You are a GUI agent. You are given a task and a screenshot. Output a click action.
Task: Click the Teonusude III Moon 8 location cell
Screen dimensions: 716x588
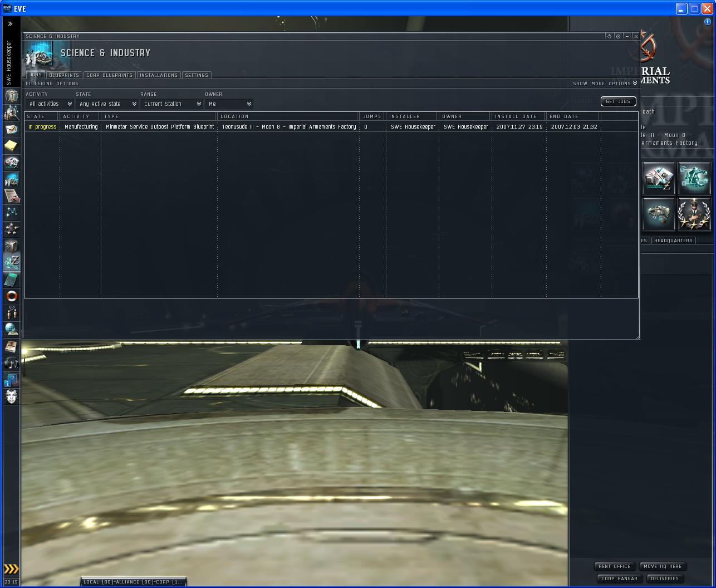289,127
